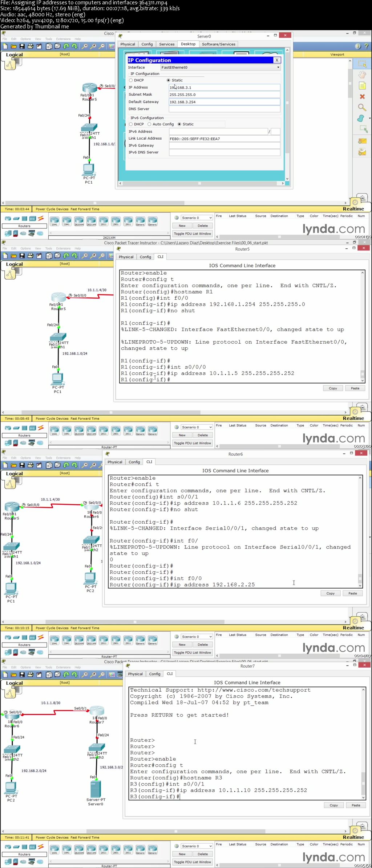372x868 pixels.
Task: Open the info icon at top right of the top frame
Action: point(358,46)
